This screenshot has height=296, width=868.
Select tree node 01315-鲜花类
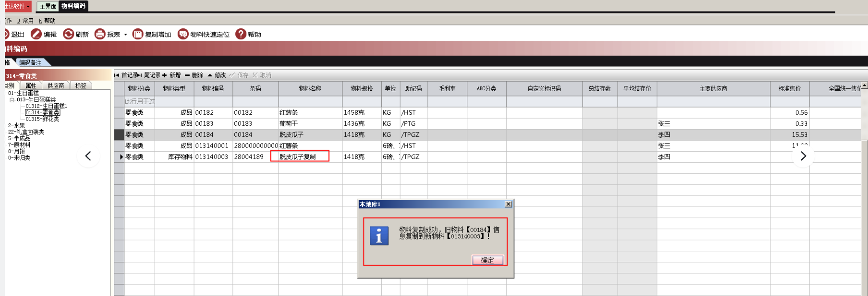click(42, 119)
